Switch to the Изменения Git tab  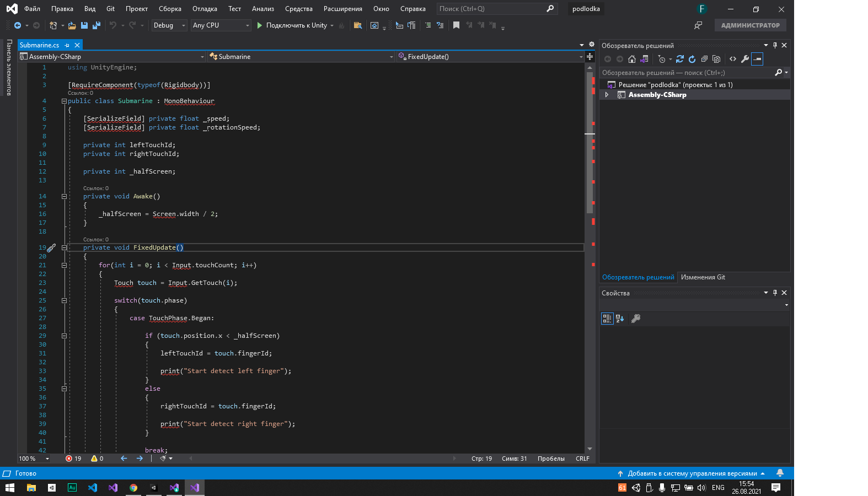point(703,277)
